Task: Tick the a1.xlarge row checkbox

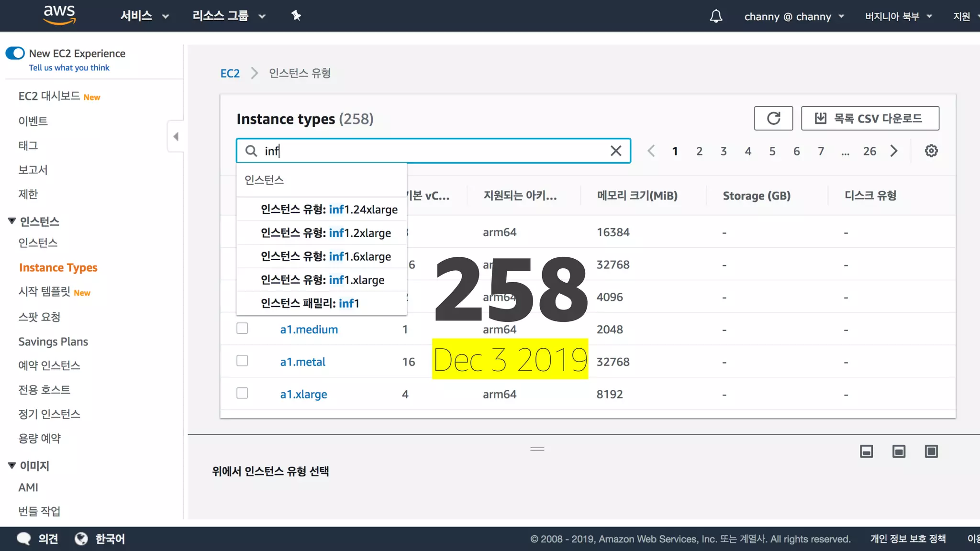Action: pyautogui.click(x=242, y=393)
